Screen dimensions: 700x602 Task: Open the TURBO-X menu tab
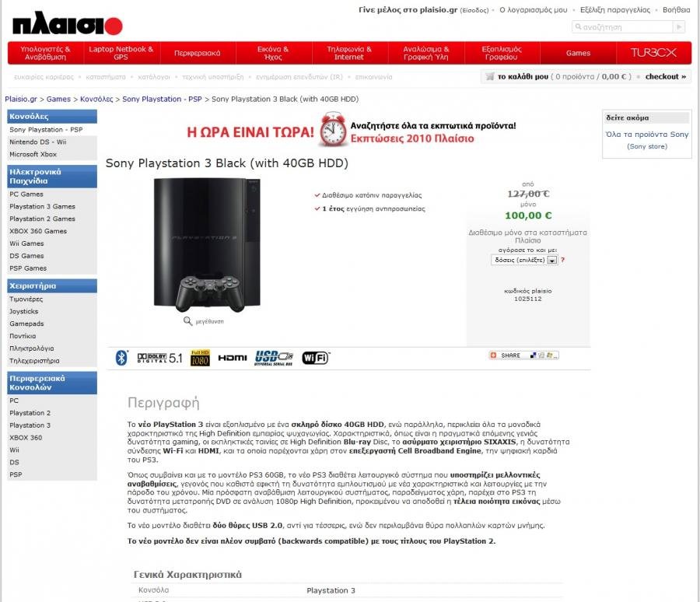tap(653, 53)
